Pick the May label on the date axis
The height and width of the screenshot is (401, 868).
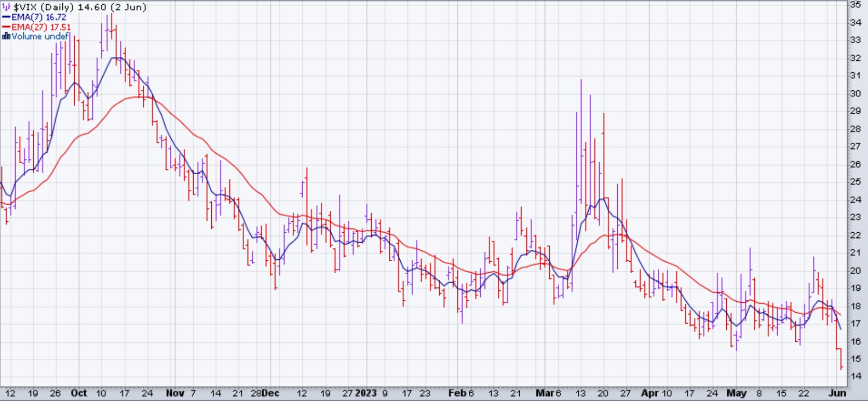point(736,393)
